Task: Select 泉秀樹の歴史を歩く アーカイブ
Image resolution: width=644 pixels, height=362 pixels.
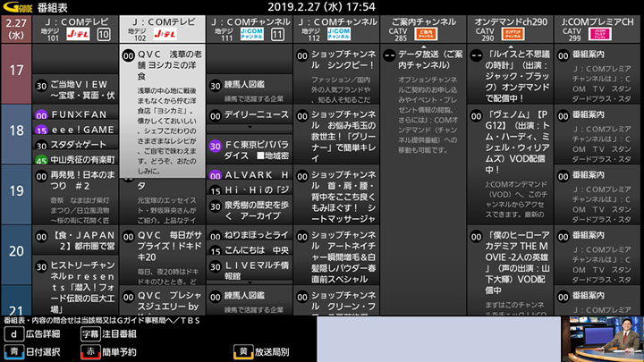Action: tap(250, 210)
